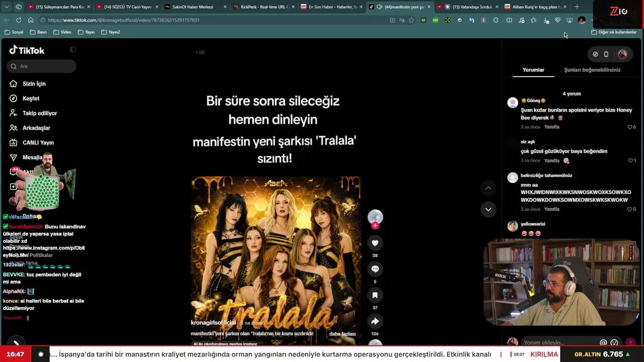
Task: Open the emoji picker in comment box
Action: [614, 343]
